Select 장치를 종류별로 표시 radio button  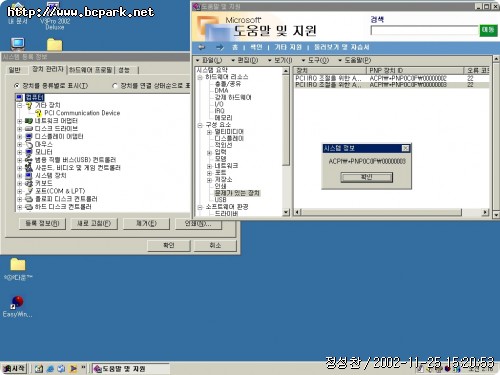(x=16, y=86)
